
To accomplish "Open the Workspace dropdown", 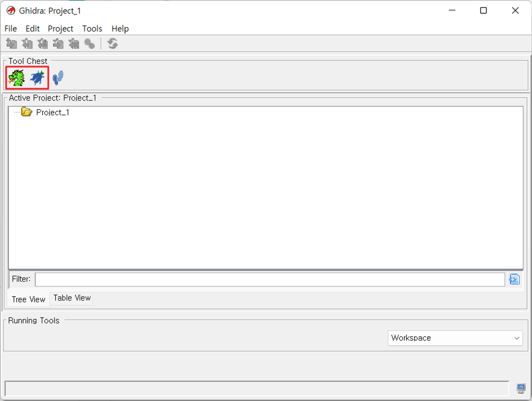I will (x=455, y=338).
